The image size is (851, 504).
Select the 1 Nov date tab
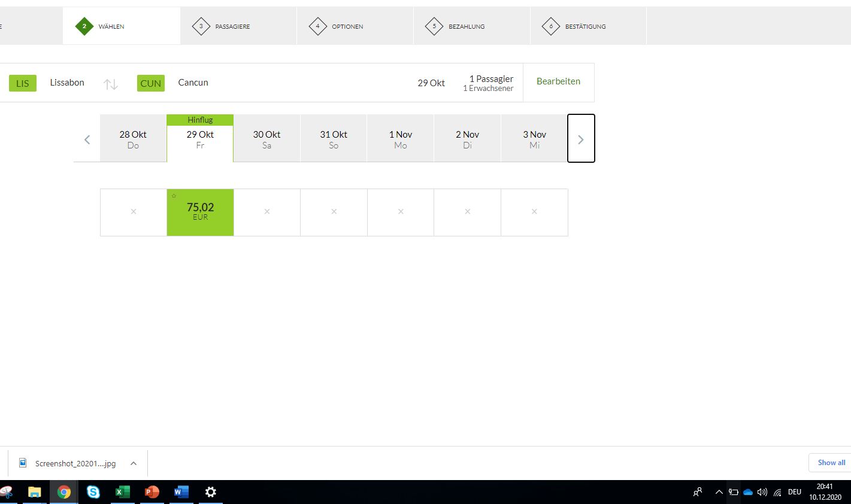coord(401,138)
